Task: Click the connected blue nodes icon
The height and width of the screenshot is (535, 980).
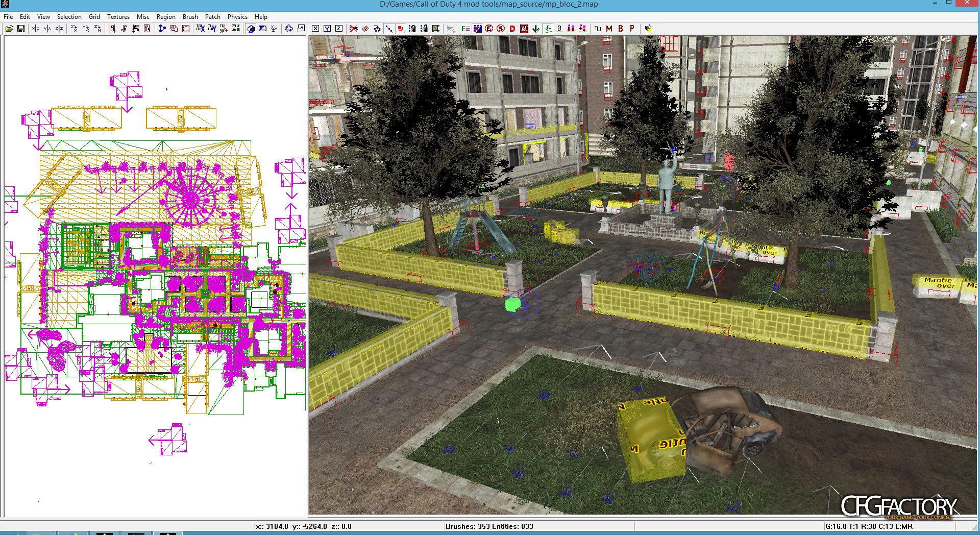Action: [162, 29]
